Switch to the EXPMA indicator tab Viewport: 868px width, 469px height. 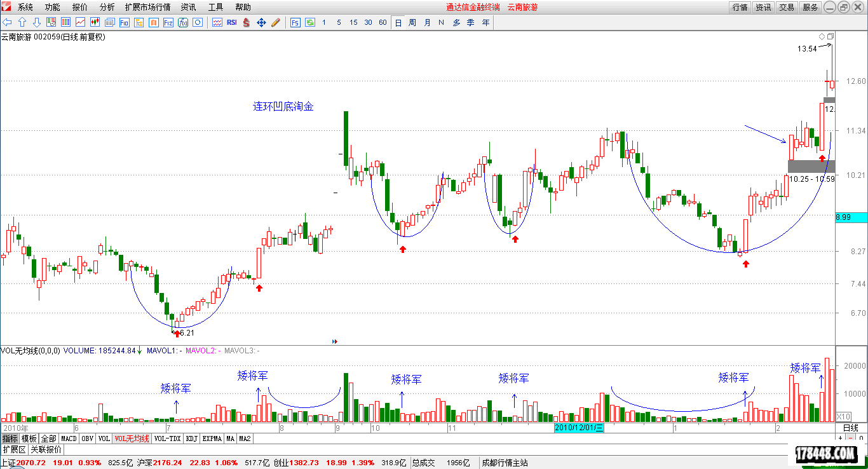[212, 438]
